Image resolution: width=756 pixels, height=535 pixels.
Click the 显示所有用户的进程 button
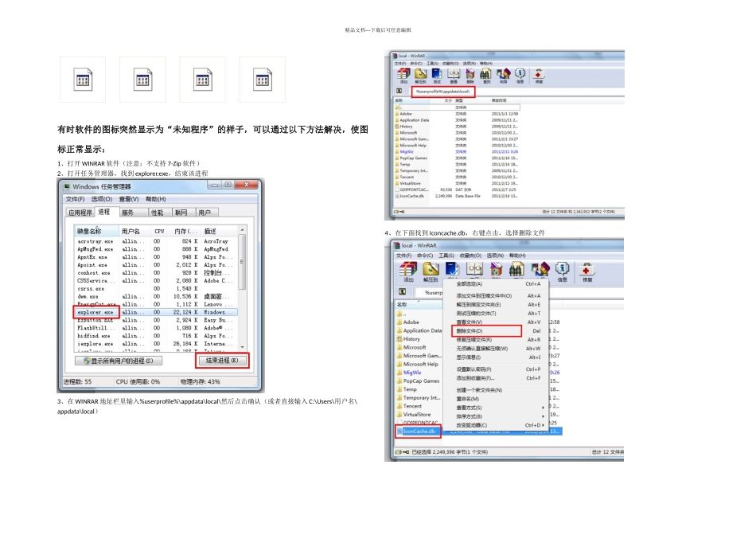[x=119, y=361]
